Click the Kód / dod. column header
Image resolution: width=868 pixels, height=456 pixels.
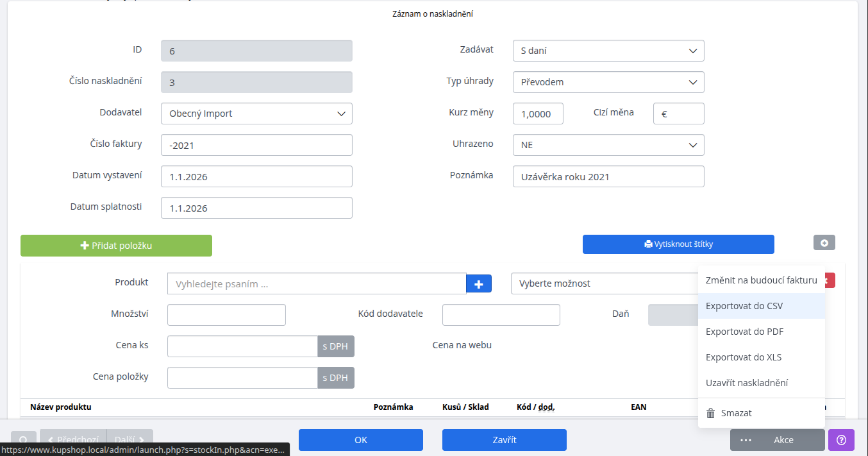[536, 407]
